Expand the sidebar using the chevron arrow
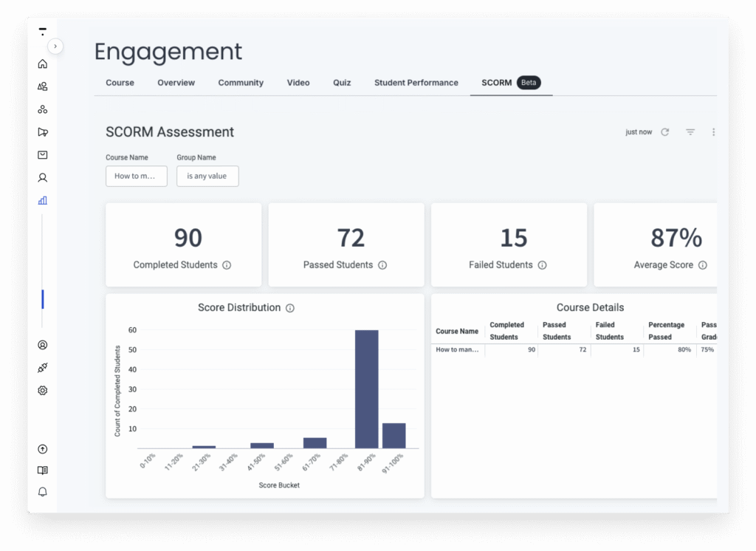Image resolution: width=756 pixels, height=551 pixels. [55, 46]
